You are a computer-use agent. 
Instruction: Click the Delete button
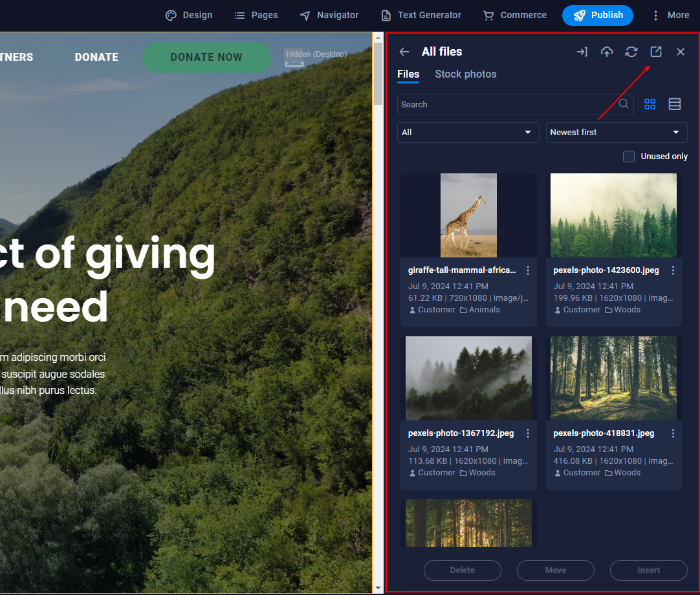(462, 570)
